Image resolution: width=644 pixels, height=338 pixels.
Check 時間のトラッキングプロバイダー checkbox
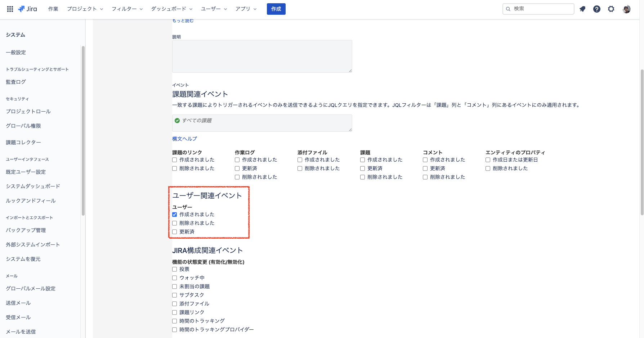pos(175,330)
